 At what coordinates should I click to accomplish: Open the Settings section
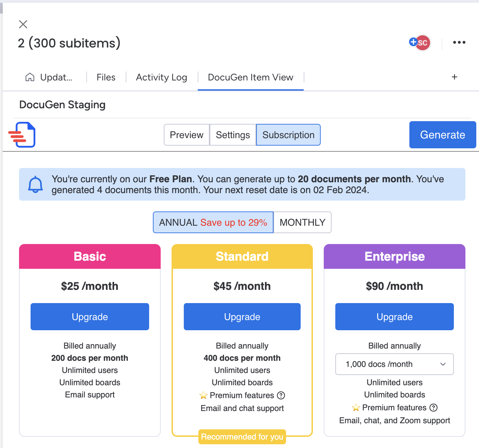pyautogui.click(x=233, y=135)
